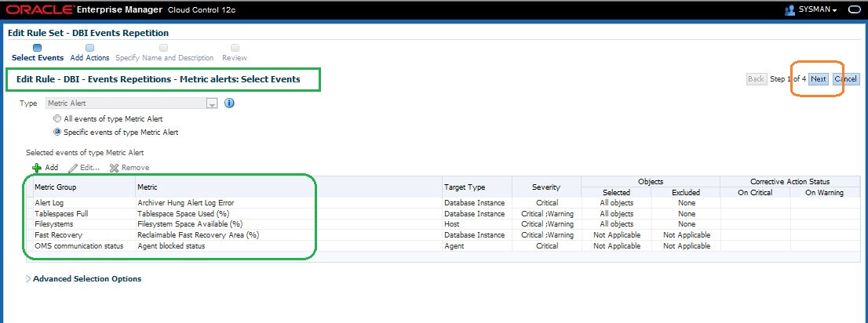Open the Type Metric Alert dropdown
The width and height of the screenshot is (868, 323).
point(212,103)
